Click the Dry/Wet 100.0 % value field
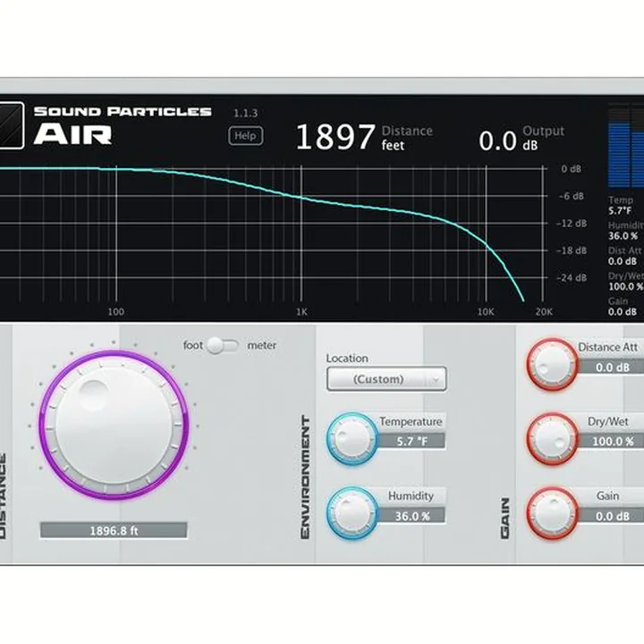Viewport: 644px width, 644px height. click(612, 441)
